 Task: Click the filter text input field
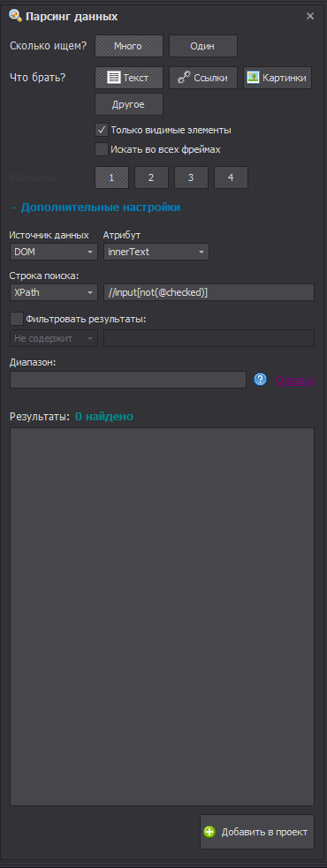[x=209, y=338]
